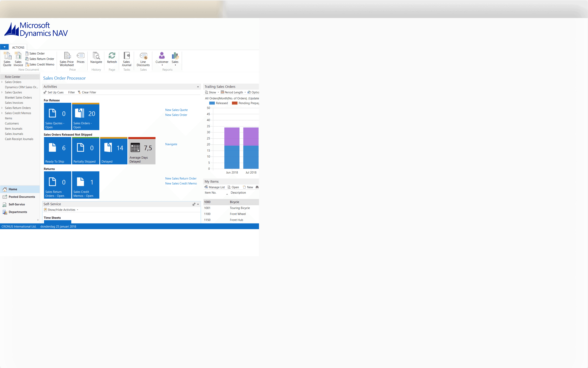Open the Delayed orders cue
The height and width of the screenshot is (368, 588).
[114, 151]
